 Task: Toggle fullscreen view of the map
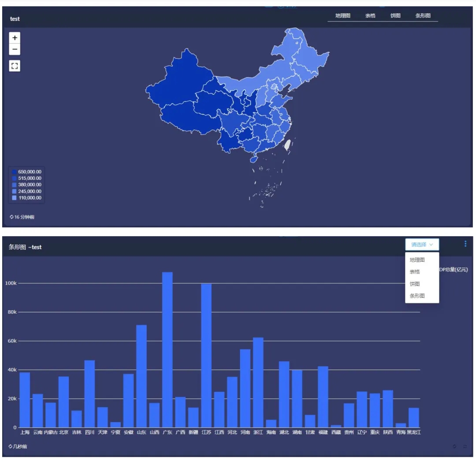[15, 66]
